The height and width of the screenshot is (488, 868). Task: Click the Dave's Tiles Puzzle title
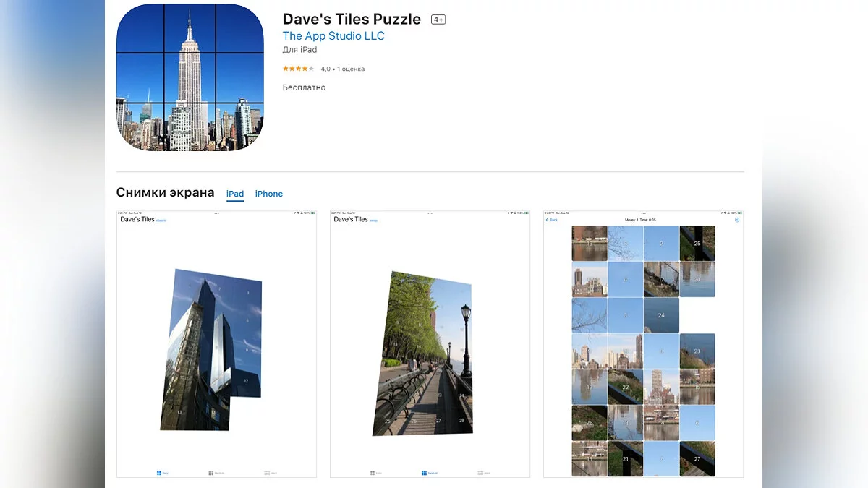coord(352,19)
